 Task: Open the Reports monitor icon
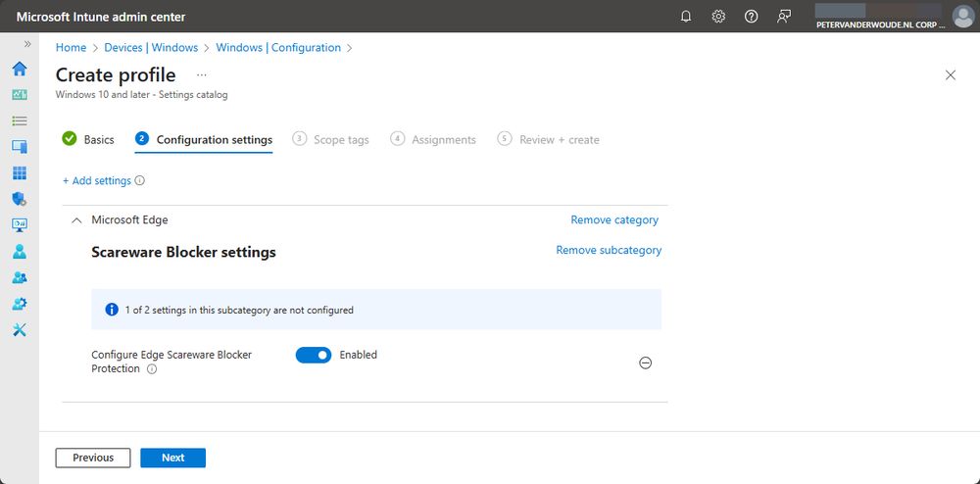point(20,225)
